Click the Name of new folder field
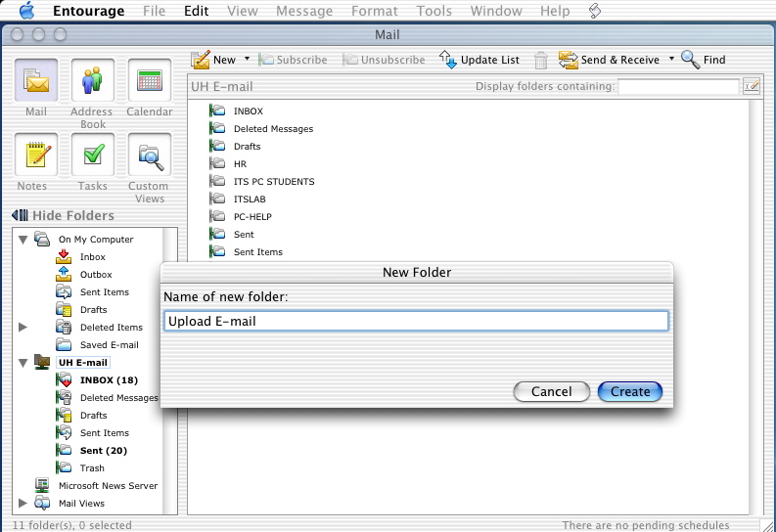 [x=416, y=321]
